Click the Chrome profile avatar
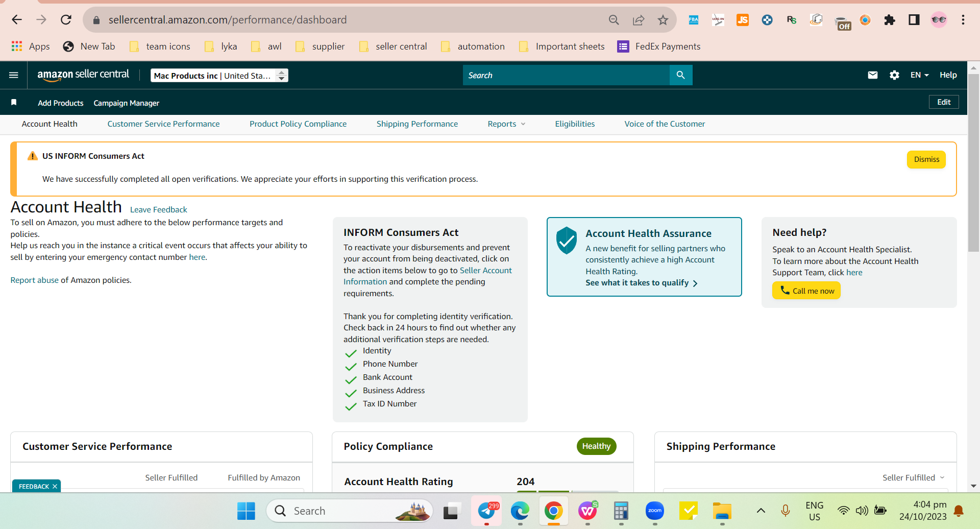Screen dimensions: 980x529 coord(939,20)
